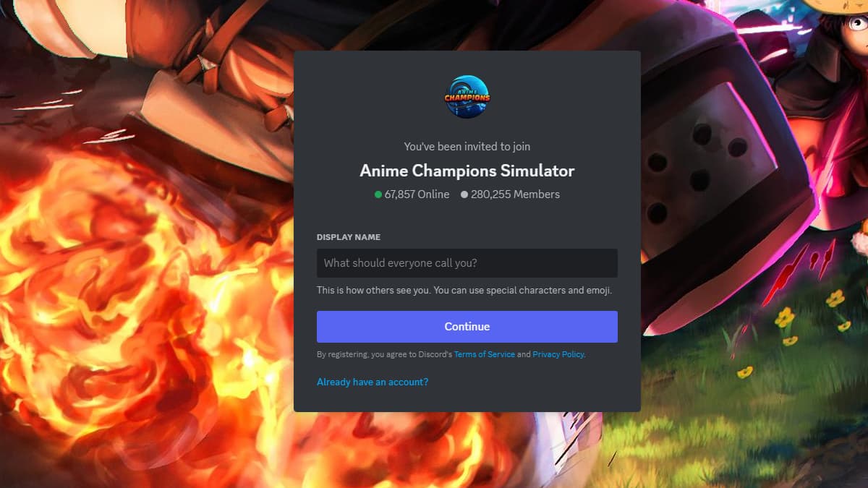This screenshot has height=488, width=868.
Task: Open the Terms of Service link
Action: coord(485,354)
